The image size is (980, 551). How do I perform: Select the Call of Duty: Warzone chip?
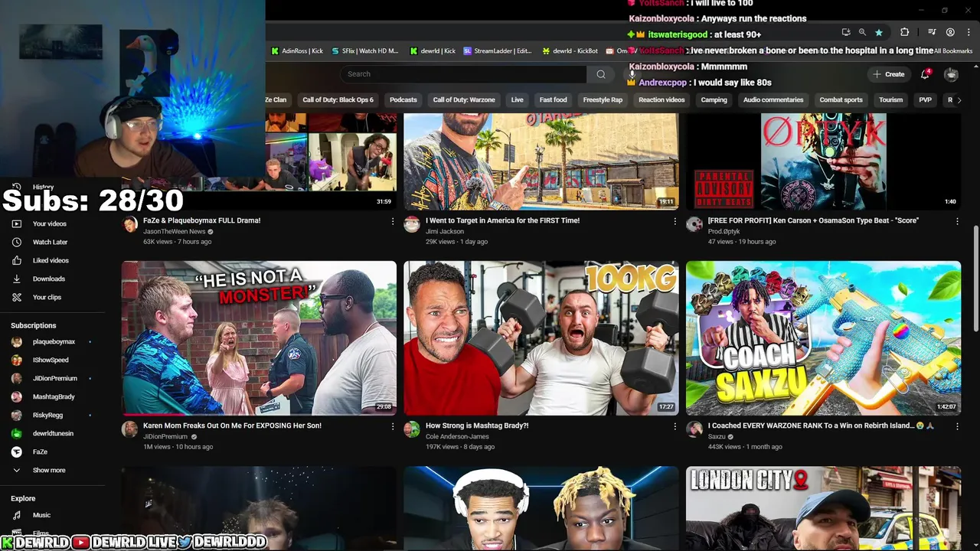464,100
